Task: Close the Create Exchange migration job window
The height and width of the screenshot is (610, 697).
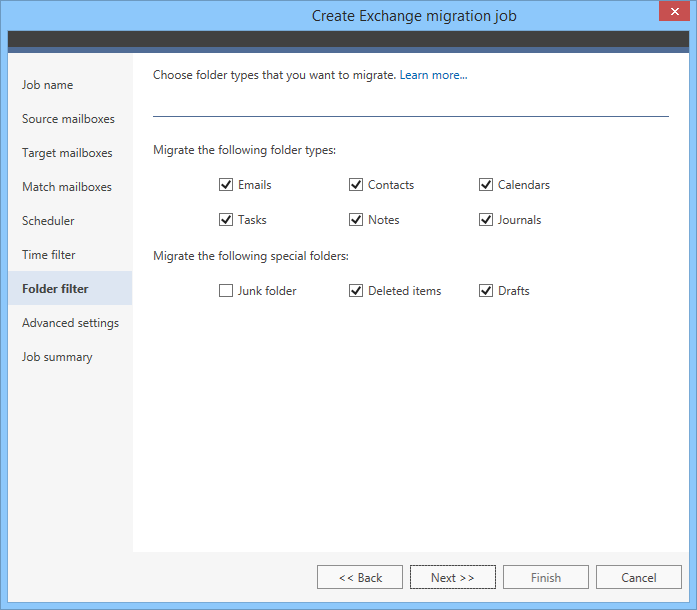Action: tap(674, 11)
